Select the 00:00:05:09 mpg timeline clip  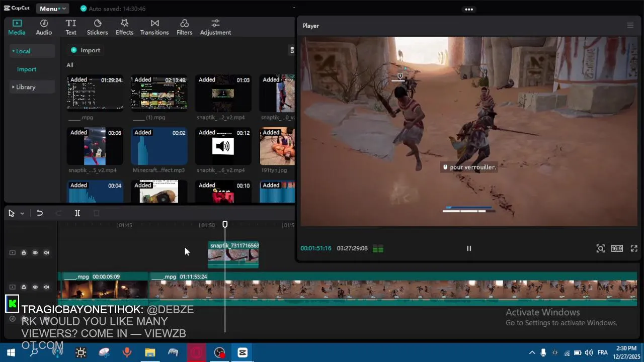pos(104,289)
